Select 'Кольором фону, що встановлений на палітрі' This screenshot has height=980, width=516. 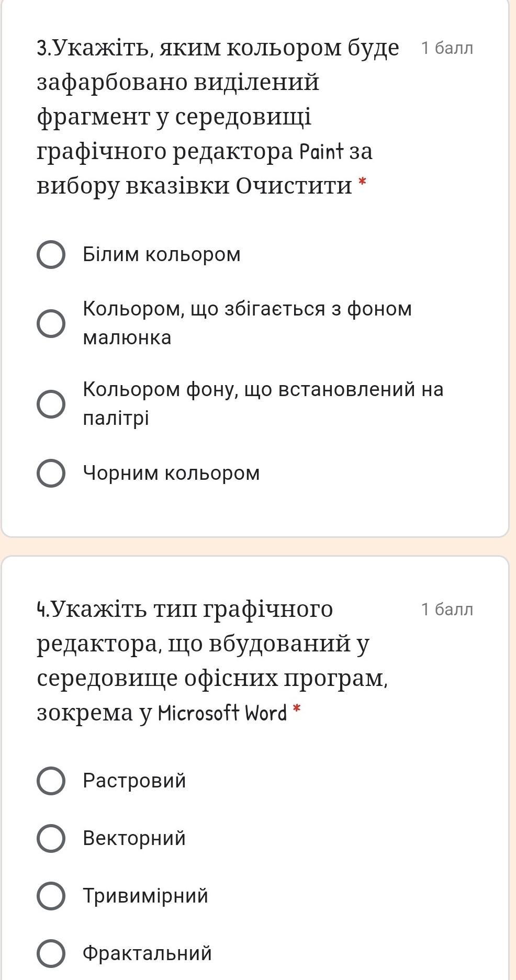click(x=51, y=404)
